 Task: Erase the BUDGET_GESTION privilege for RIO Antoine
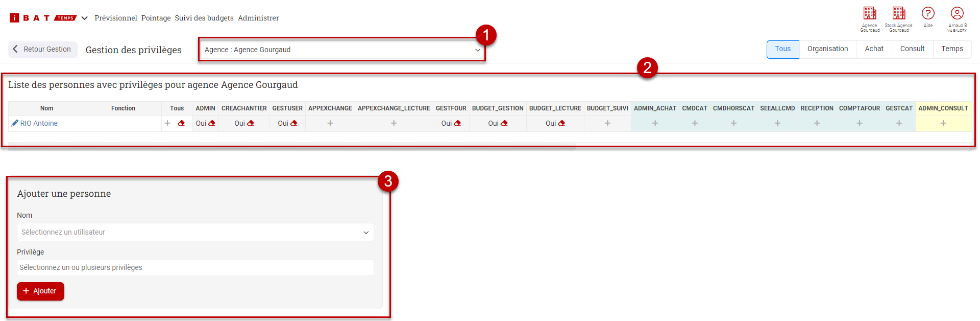[504, 123]
